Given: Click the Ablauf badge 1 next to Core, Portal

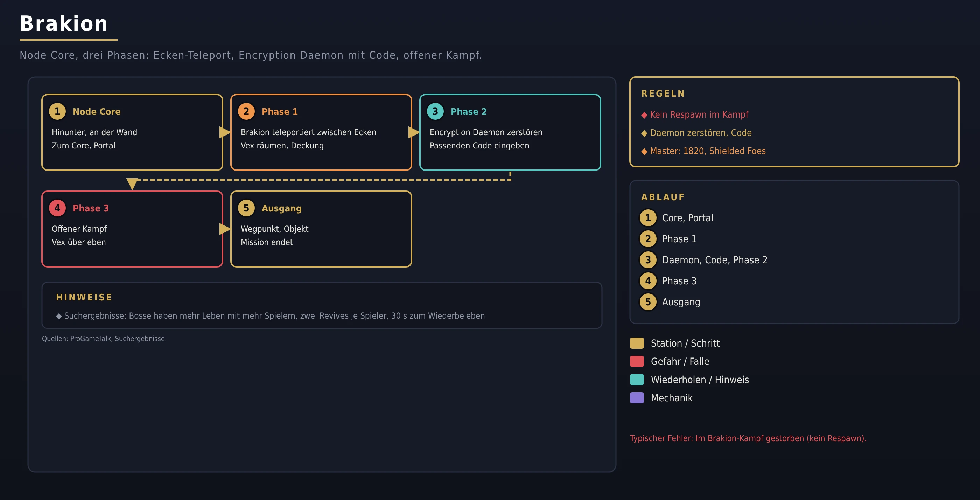Looking at the screenshot, I should [648, 218].
